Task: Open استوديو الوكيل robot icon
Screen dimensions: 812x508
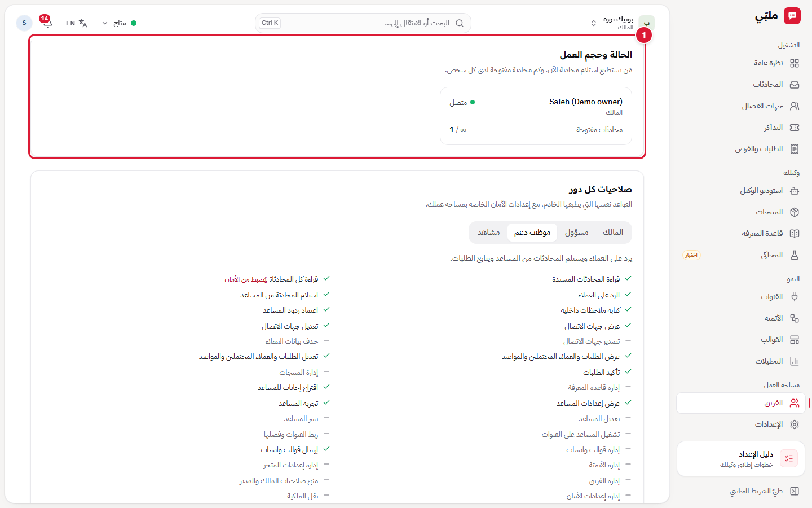Action: (795, 191)
